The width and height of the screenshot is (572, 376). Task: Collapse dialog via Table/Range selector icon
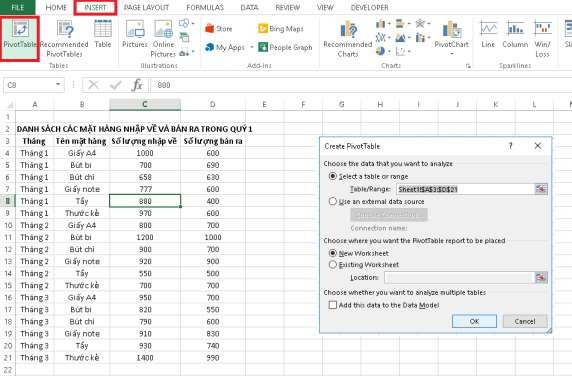(541, 189)
